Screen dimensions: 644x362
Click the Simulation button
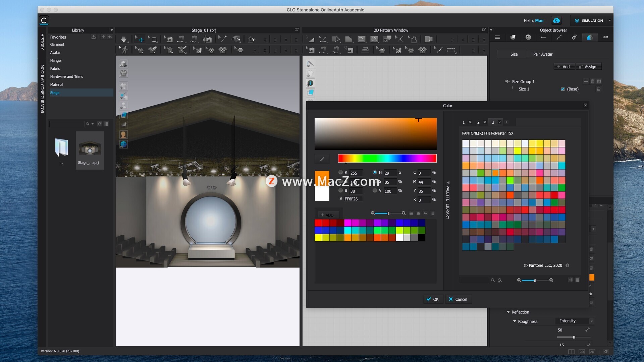(x=589, y=20)
